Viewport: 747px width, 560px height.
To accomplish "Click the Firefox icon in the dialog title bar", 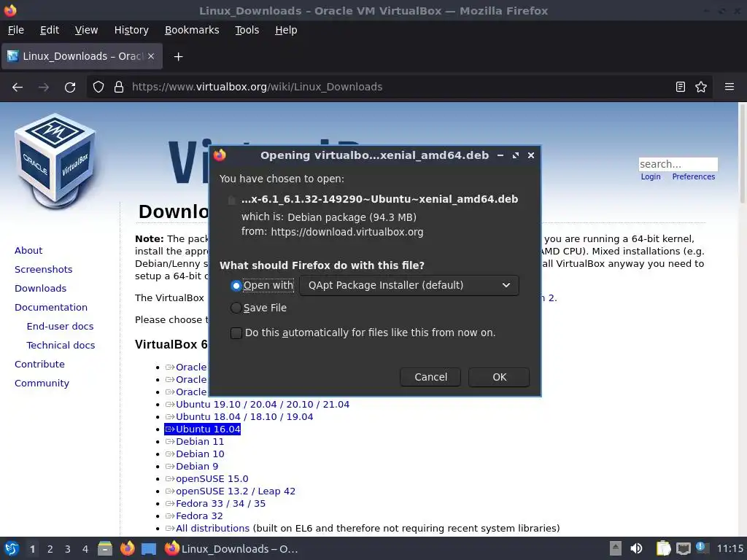I will coord(220,155).
